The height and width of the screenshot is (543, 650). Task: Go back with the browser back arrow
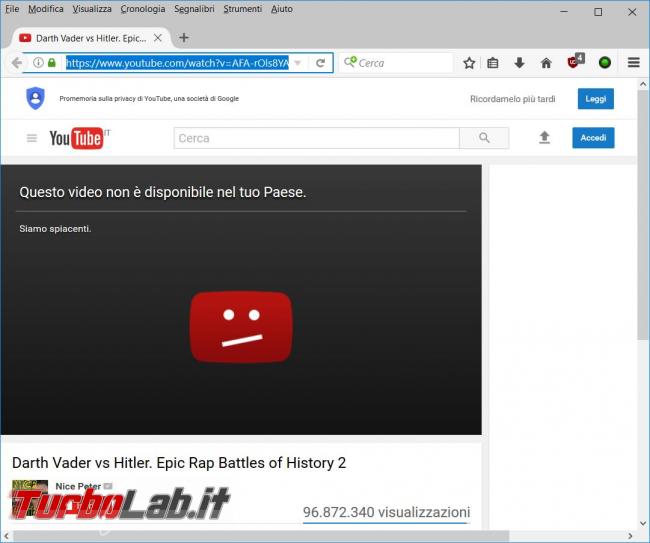click(17, 63)
